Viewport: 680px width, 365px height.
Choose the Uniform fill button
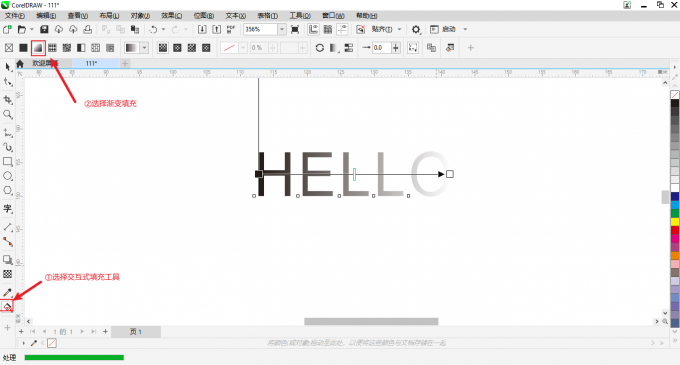(23, 48)
